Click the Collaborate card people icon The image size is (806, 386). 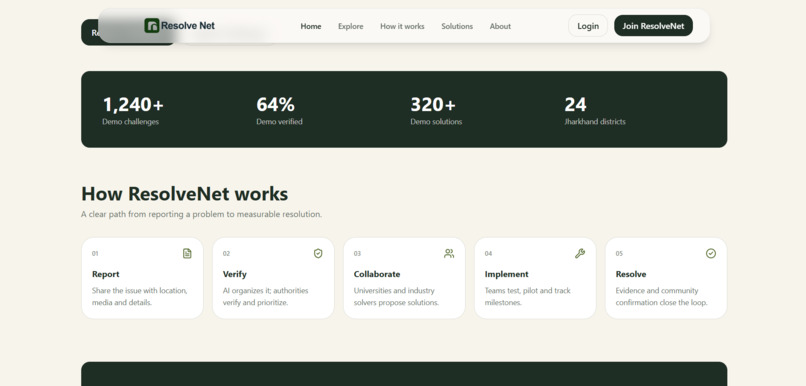point(449,253)
